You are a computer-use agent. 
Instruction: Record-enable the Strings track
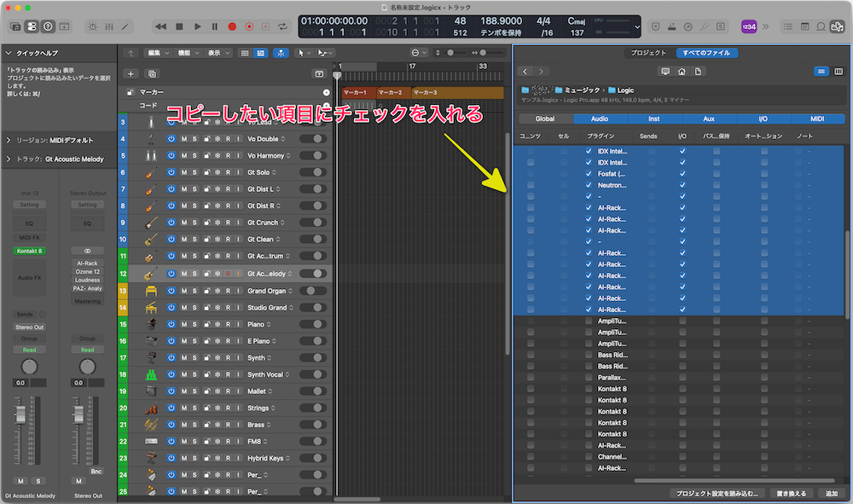click(x=228, y=408)
